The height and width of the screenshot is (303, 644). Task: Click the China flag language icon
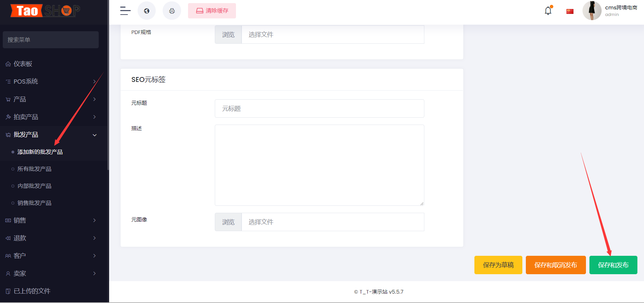pyautogui.click(x=570, y=11)
